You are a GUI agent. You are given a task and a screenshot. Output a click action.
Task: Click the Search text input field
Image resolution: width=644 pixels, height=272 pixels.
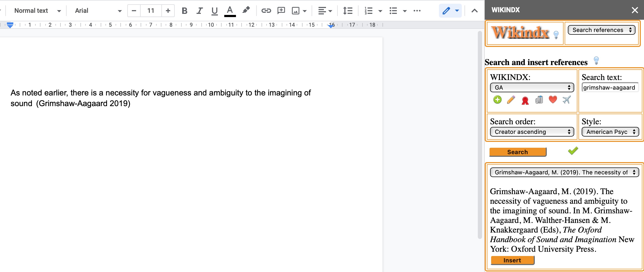click(610, 87)
